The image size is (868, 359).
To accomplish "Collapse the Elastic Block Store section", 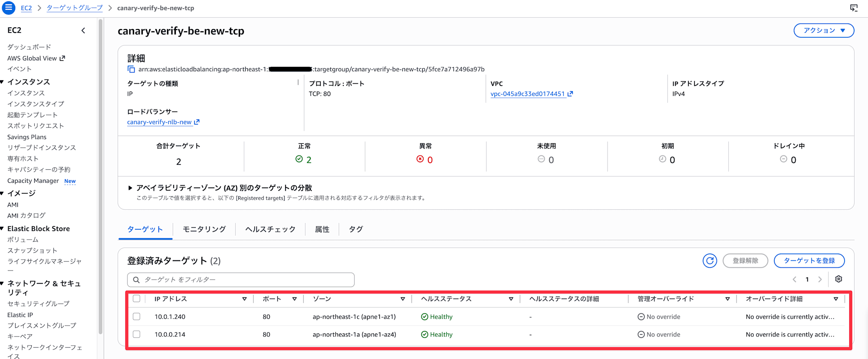I will pos(3,228).
